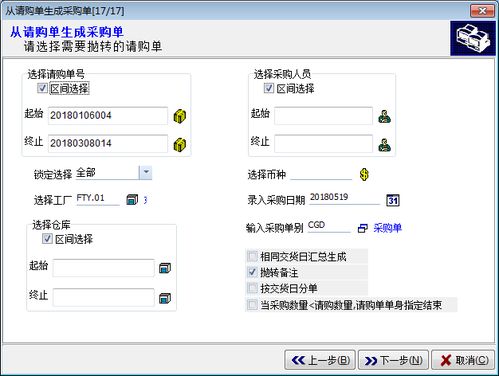This screenshot has width=499, height=376.
Task: Toggle 区间选择 checkbox under 选择请购单号
Action: (x=42, y=88)
